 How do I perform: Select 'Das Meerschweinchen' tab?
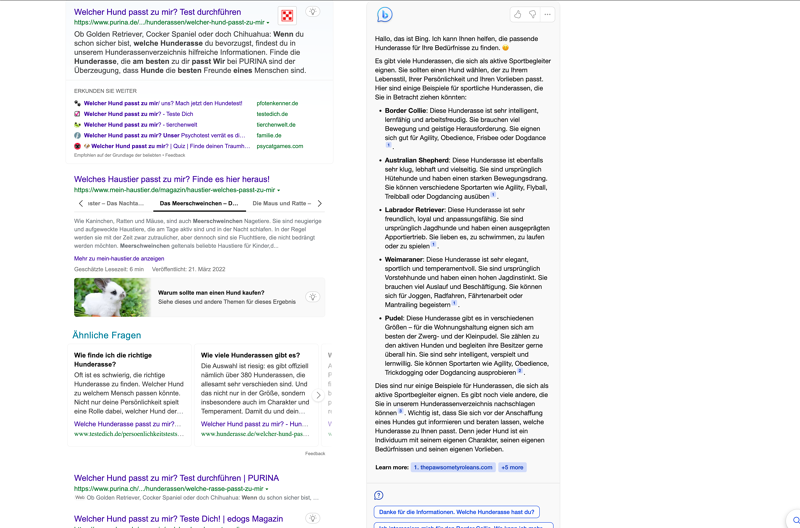click(198, 203)
